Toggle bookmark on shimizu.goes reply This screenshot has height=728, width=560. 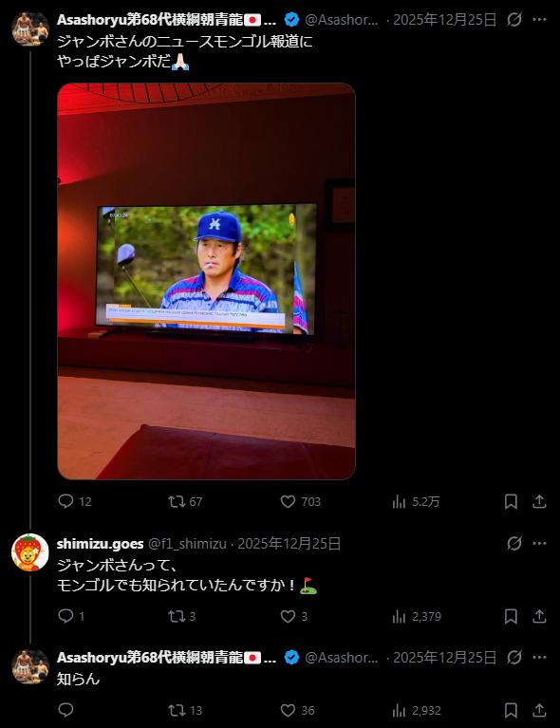(511, 616)
